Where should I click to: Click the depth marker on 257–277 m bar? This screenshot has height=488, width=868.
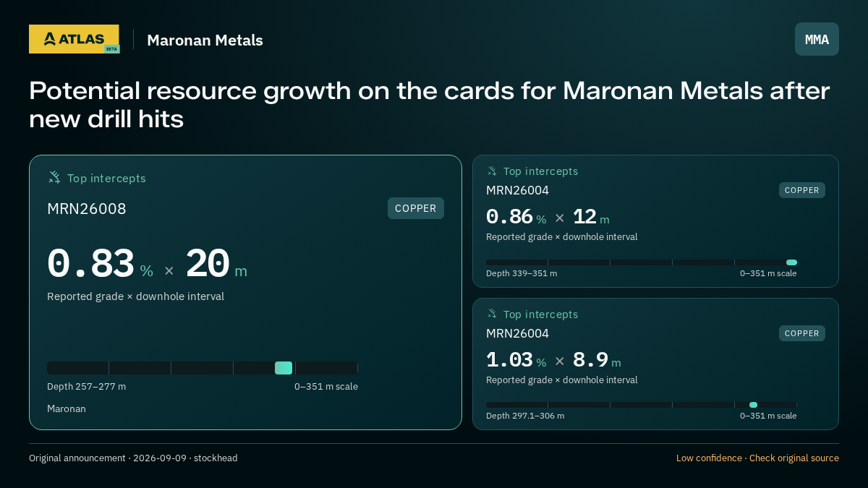pos(284,368)
